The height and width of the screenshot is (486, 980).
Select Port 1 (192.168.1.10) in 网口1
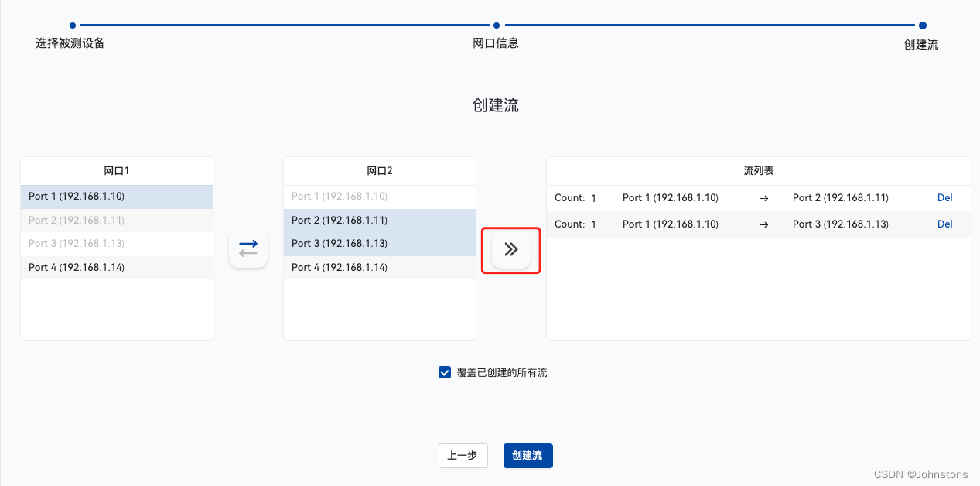116,197
